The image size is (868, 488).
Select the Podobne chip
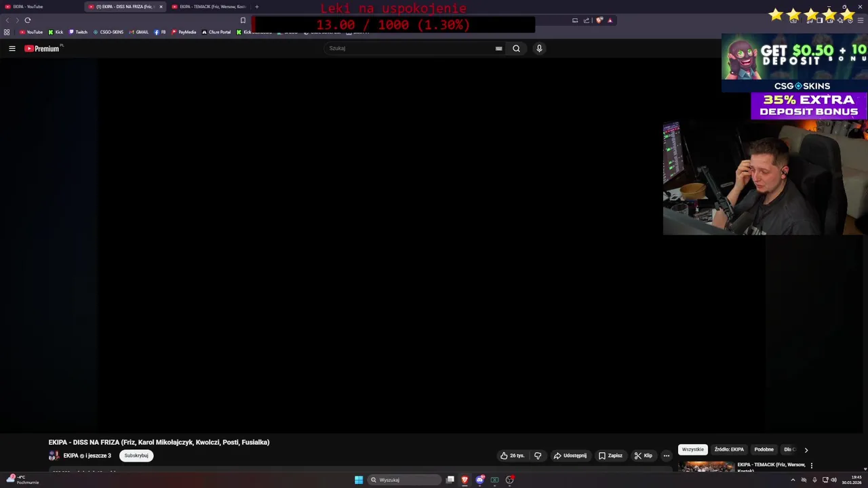click(764, 449)
